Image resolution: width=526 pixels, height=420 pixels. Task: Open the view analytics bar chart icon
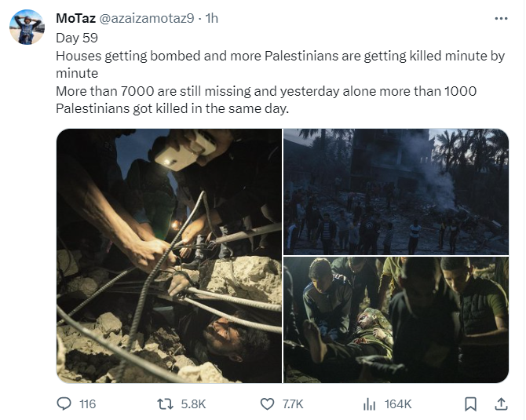click(369, 404)
